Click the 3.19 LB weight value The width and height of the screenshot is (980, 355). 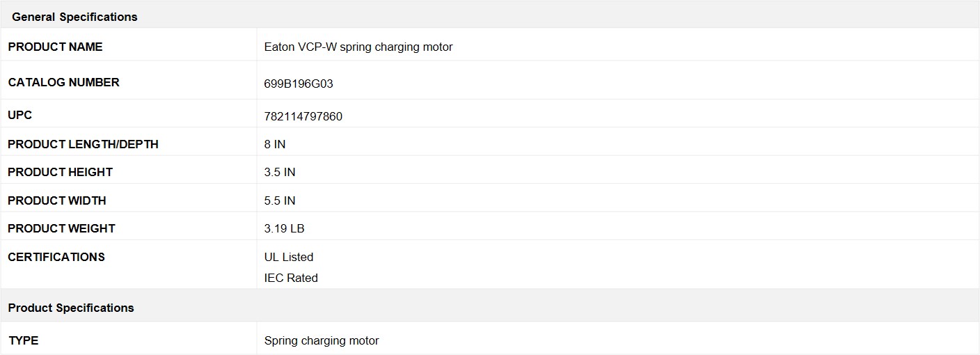tap(284, 228)
